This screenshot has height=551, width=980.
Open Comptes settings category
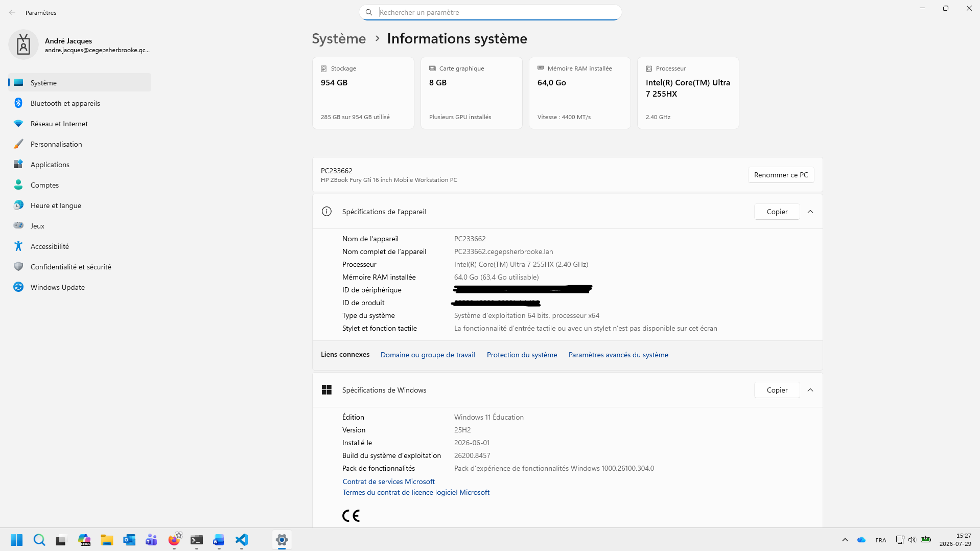[x=80, y=185]
